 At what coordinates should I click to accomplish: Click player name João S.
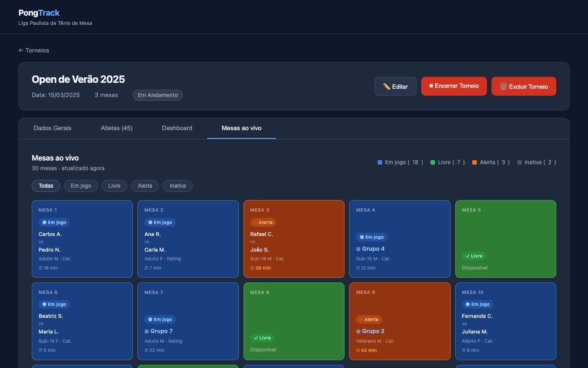coord(260,250)
